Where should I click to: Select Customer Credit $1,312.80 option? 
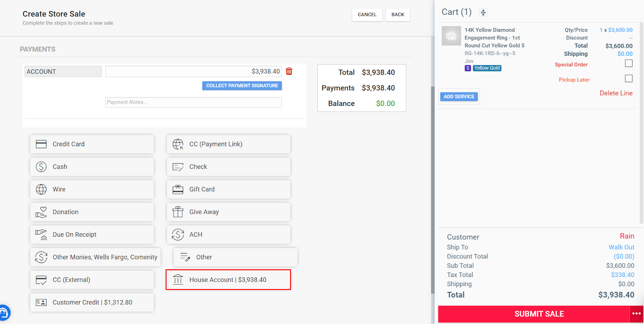tap(92, 302)
